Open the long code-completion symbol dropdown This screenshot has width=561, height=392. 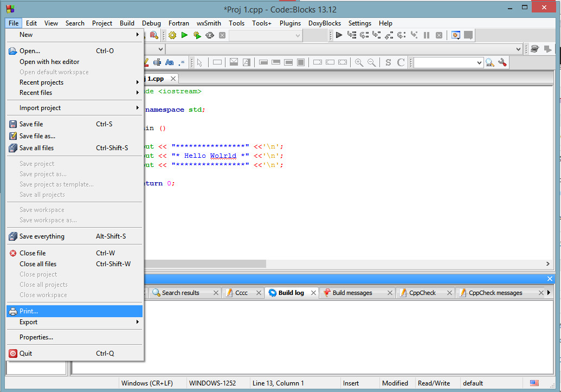pyautogui.click(x=518, y=49)
